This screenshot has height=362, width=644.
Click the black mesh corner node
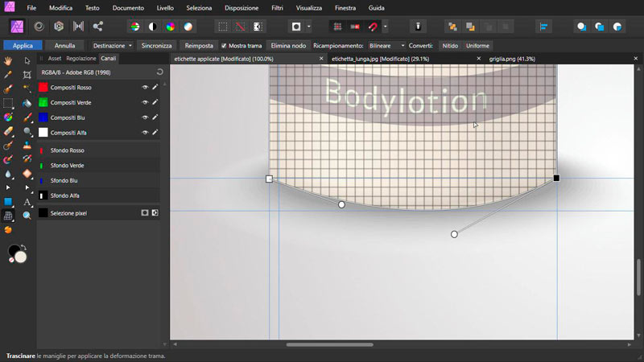point(556,178)
